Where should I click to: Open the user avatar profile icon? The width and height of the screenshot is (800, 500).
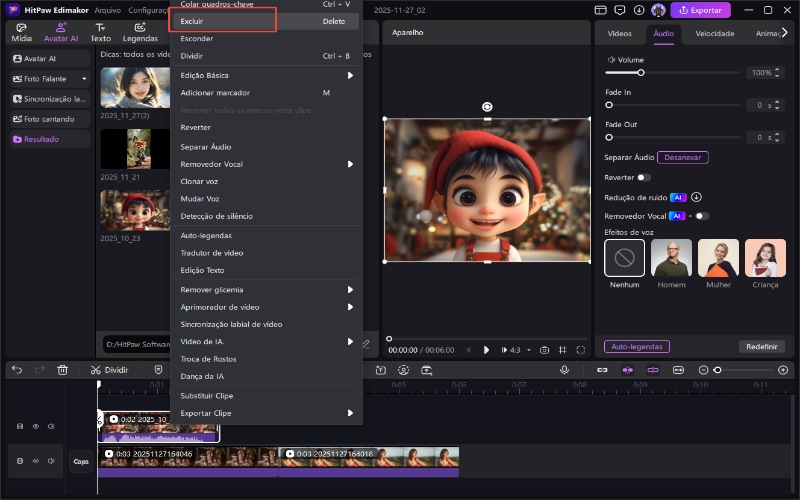pos(658,10)
